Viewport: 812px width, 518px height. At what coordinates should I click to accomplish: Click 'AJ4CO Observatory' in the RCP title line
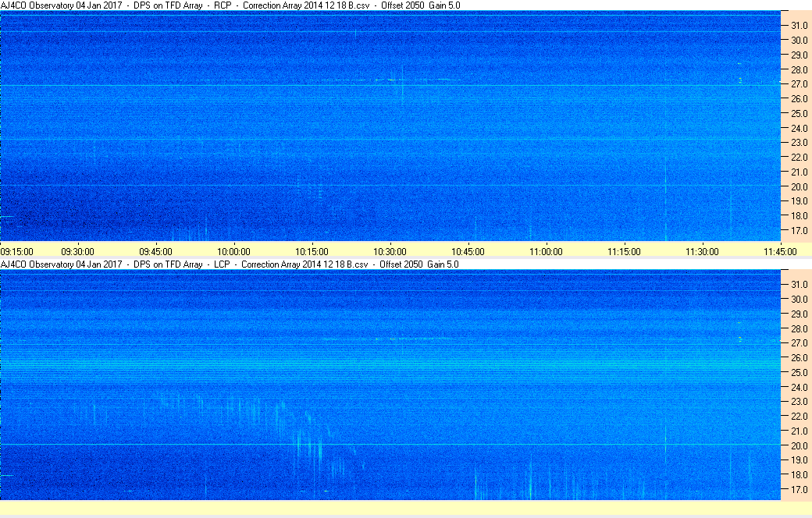click(x=37, y=5)
